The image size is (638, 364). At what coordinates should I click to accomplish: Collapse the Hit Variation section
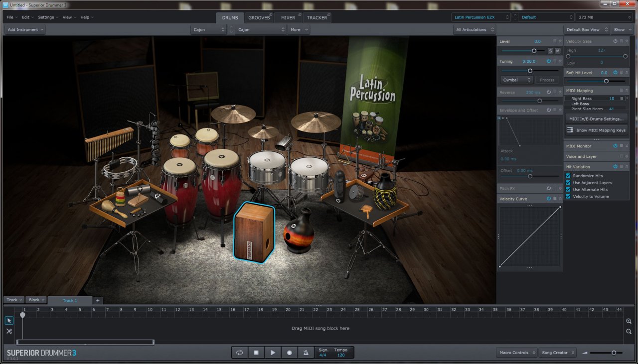click(x=627, y=167)
